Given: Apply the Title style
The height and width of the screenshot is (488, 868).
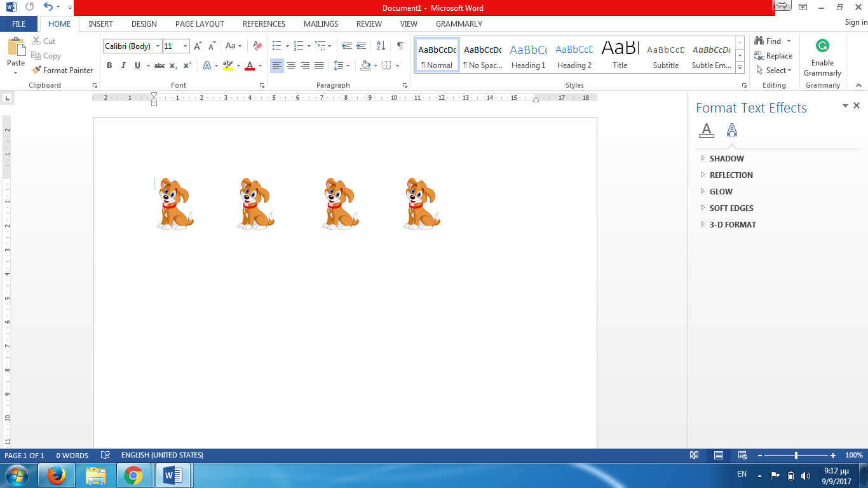Looking at the screenshot, I should click(x=620, y=55).
